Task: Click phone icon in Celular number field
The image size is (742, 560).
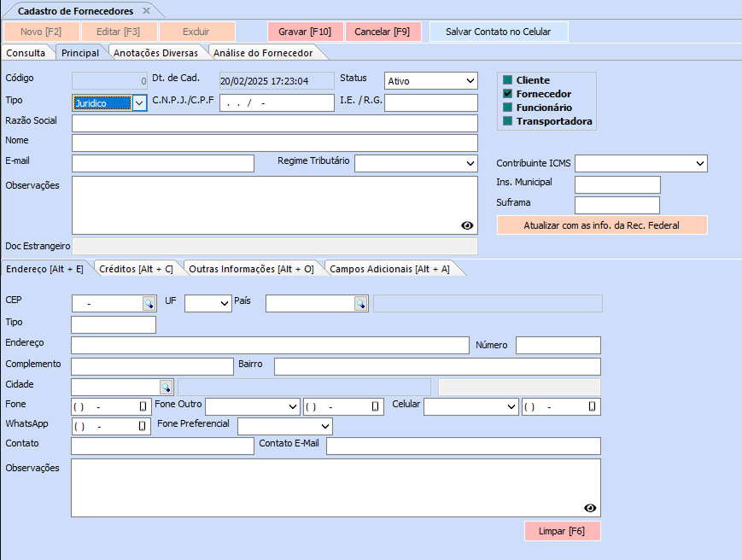Action: (x=592, y=406)
